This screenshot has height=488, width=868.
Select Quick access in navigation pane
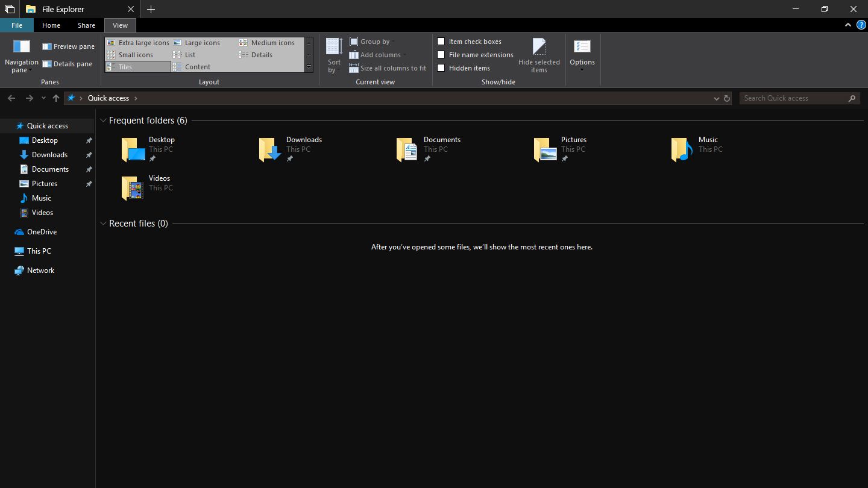point(48,126)
